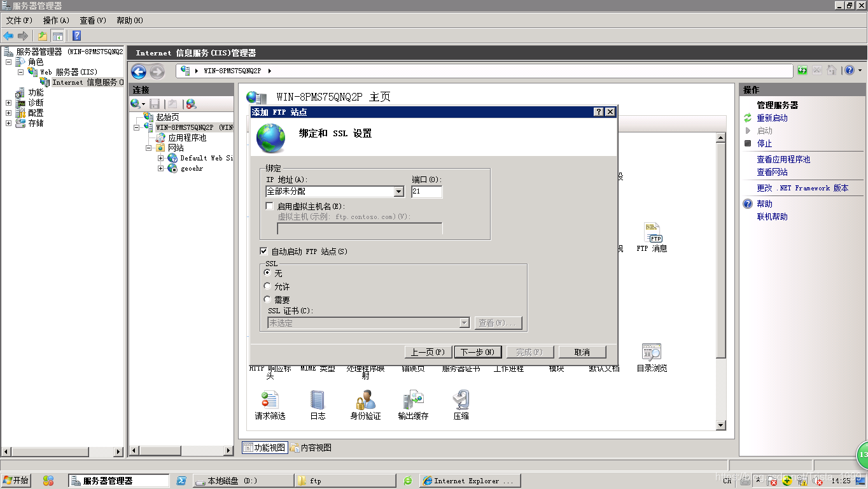Switch to 功能视图 tab
Image resolution: width=868 pixels, height=489 pixels.
(265, 448)
